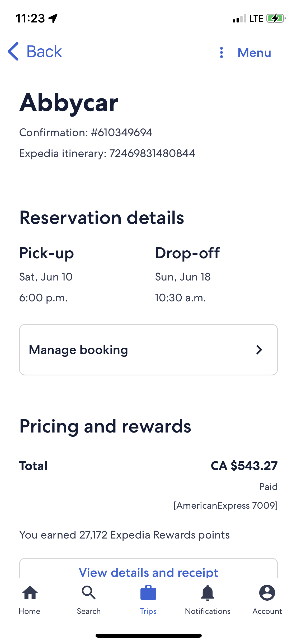
Task: Tap the confirmation number #610349694
Action: click(x=122, y=132)
